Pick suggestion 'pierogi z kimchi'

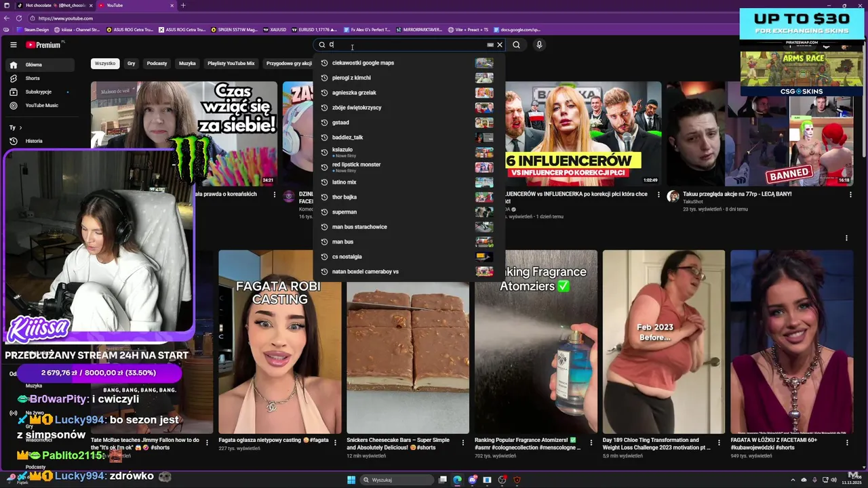point(409,78)
